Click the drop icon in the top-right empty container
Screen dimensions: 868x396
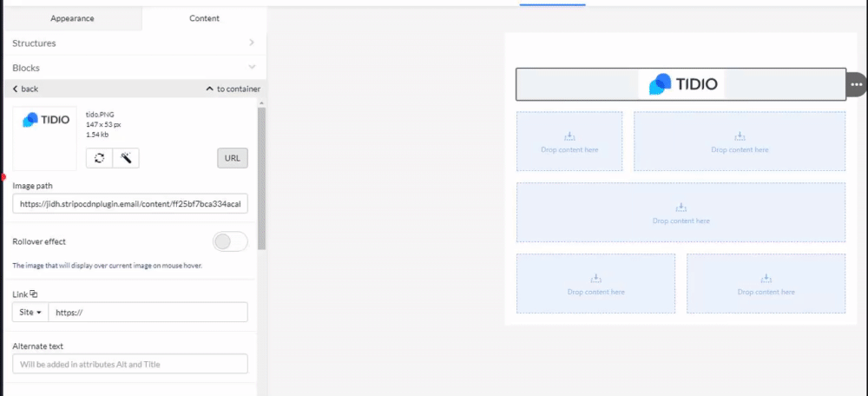740,136
